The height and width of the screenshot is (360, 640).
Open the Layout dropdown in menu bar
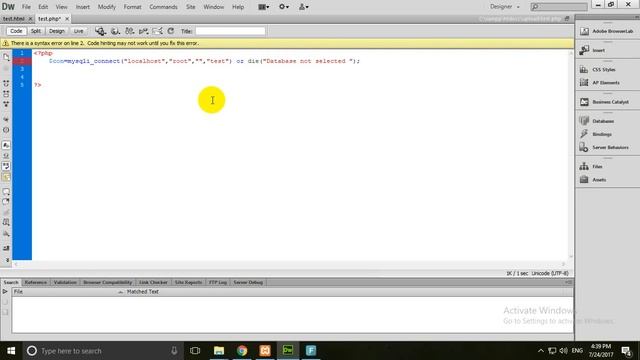(264, 7)
